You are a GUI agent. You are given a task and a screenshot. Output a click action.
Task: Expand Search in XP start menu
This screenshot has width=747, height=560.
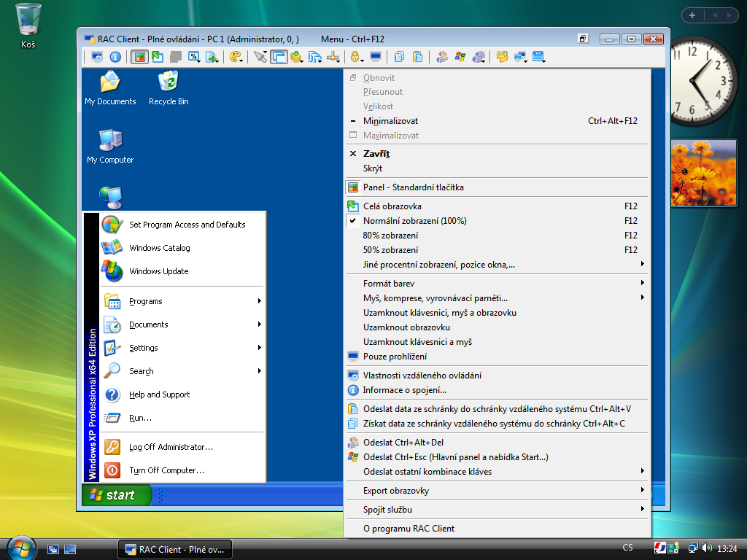182,371
